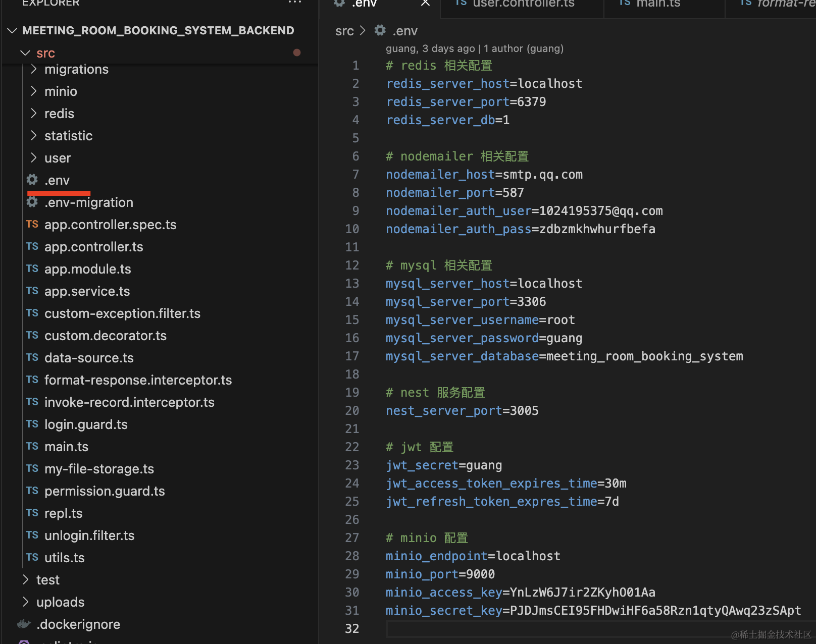Click the gear icon in the breadcrumb
This screenshot has height=644, width=816.
pyautogui.click(x=380, y=31)
